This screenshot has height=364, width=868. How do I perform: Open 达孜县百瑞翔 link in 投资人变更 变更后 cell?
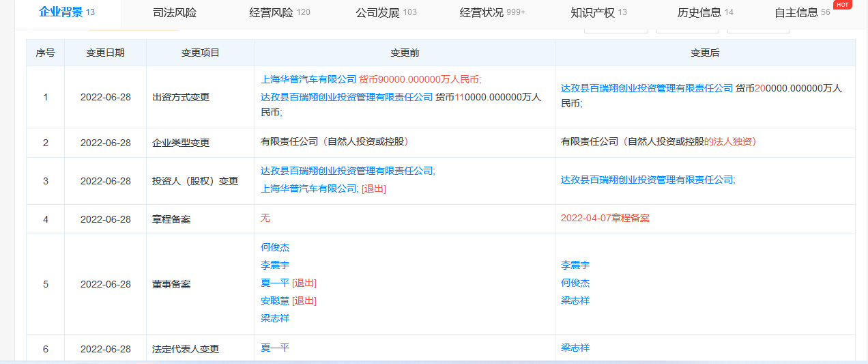(x=648, y=180)
